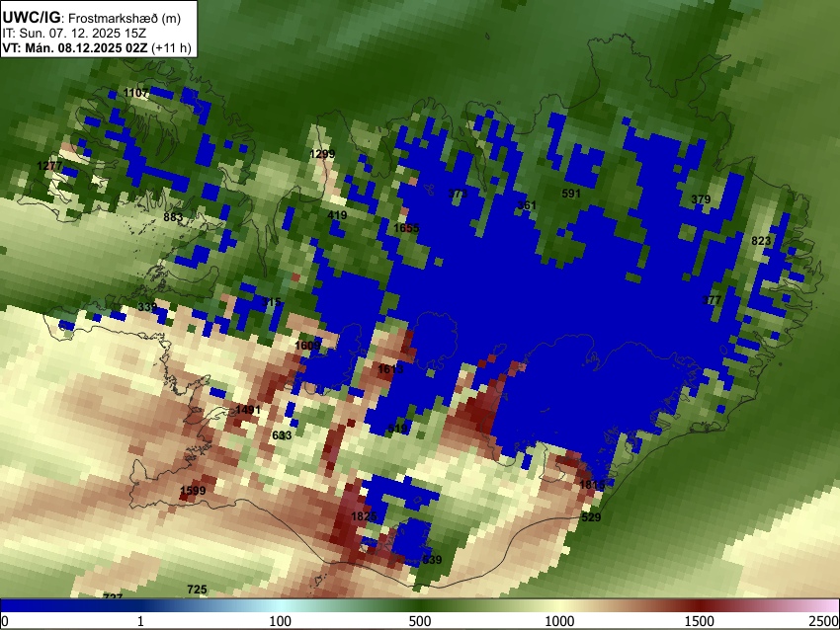840x630 pixels.
Task: Click the '100' tick on the color scale
Action: 281,621
